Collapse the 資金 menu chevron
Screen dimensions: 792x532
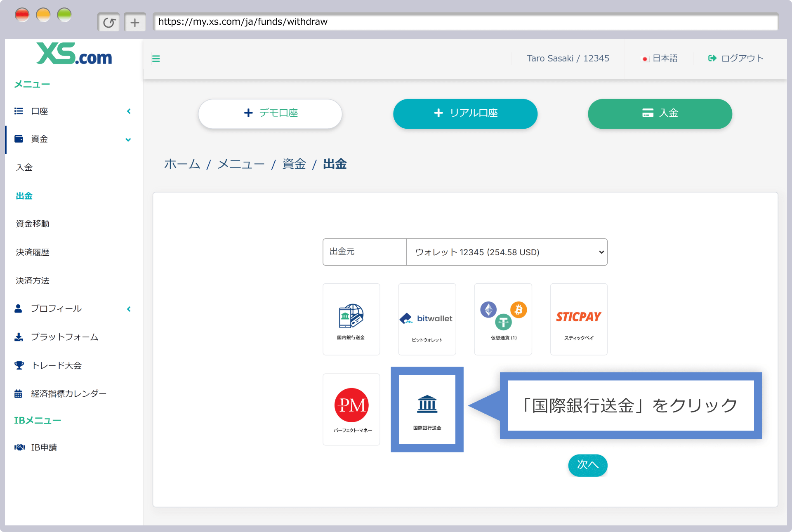click(x=128, y=140)
